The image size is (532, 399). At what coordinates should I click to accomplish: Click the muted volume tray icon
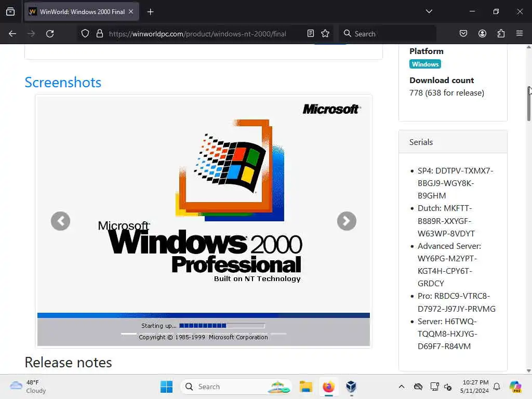coord(448,387)
